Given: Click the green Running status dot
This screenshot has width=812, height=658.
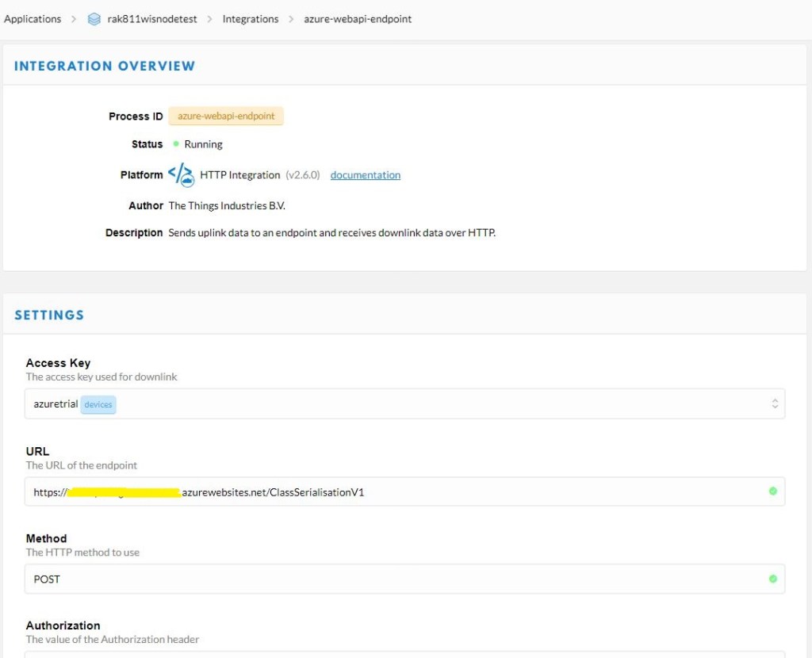Looking at the screenshot, I should tap(175, 144).
